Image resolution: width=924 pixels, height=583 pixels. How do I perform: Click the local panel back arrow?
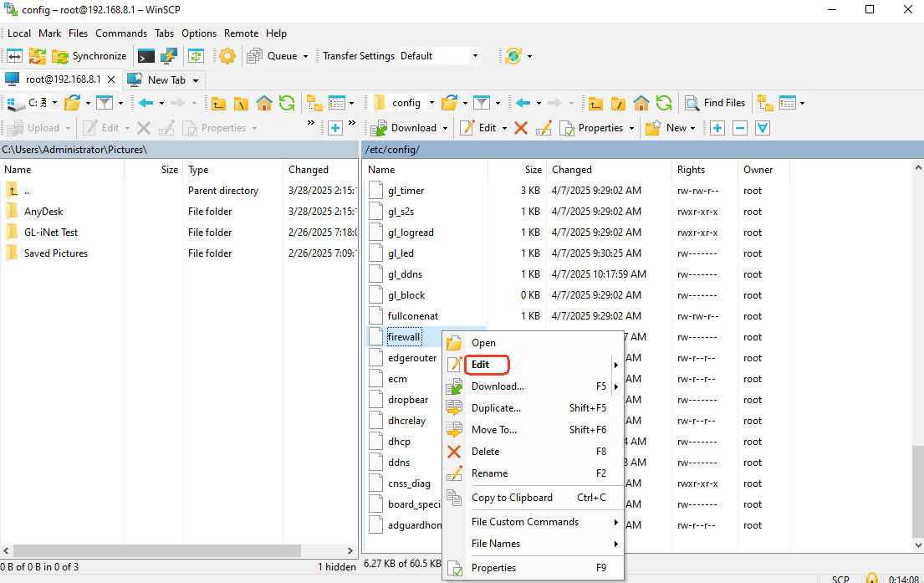pyautogui.click(x=146, y=103)
